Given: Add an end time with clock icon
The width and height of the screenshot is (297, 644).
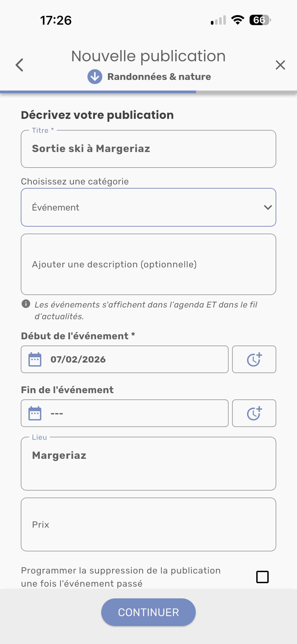Looking at the screenshot, I should (x=254, y=413).
